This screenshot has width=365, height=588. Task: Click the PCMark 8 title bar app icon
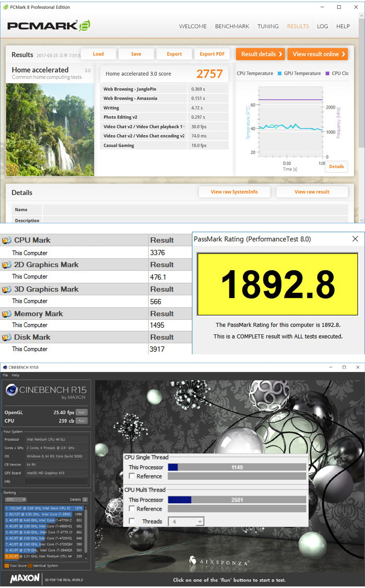point(6,7)
